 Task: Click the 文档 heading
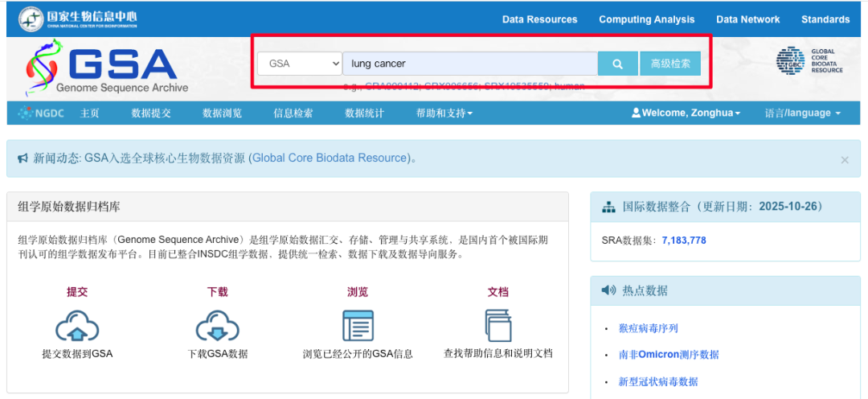point(497,292)
